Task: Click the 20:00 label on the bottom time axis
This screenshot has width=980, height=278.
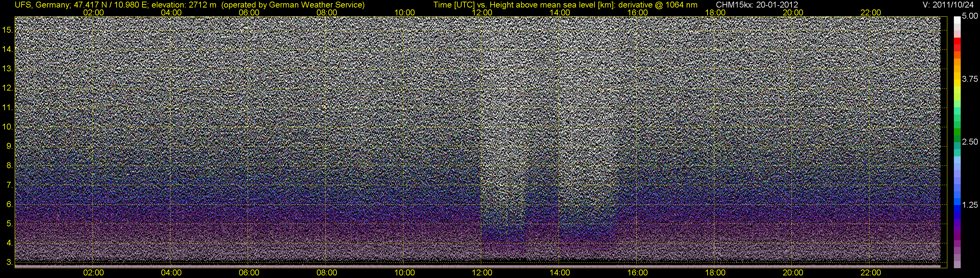Action: 793,273
